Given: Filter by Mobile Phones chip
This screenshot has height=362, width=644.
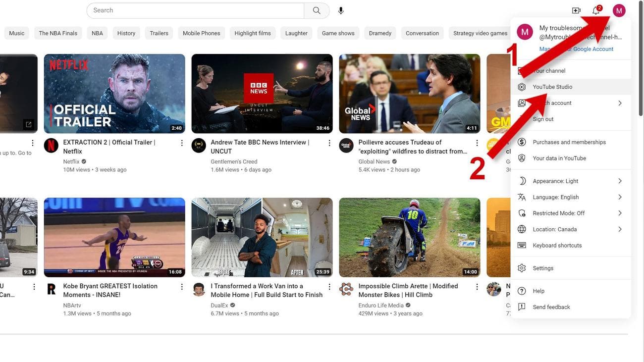Looking at the screenshot, I should coord(202,33).
